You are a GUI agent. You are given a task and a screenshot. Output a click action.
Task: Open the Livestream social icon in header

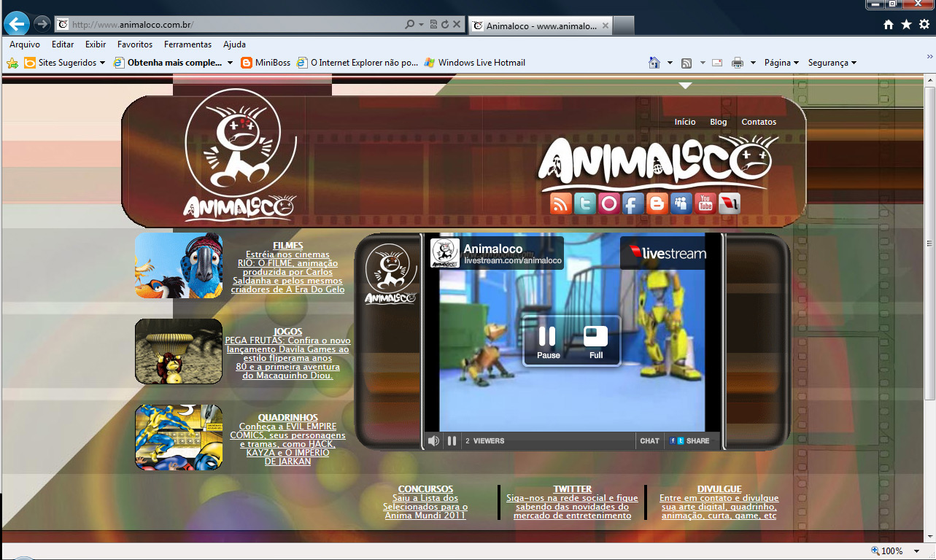click(x=729, y=203)
